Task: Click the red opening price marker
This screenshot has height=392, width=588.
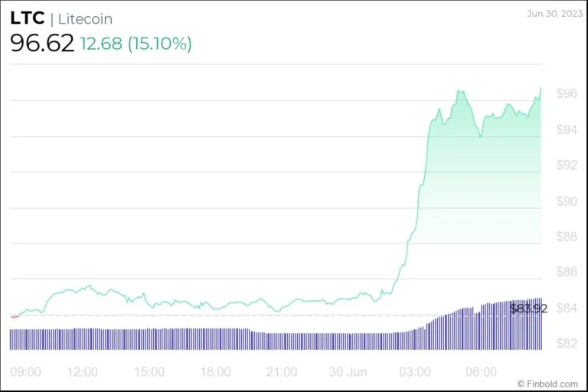Action: tap(15, 315)
